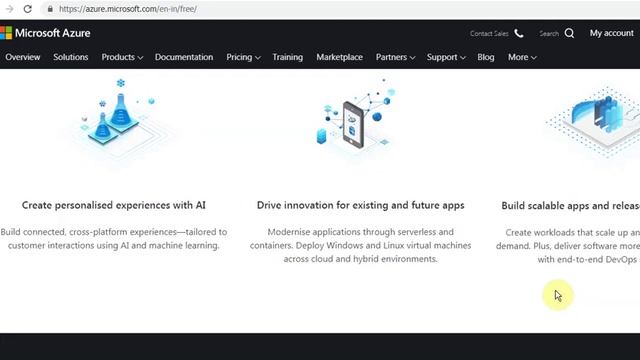This screenshot has height=360, width=640.
Task: Click the address bar URL field
Action: click(x=340, y=9)
